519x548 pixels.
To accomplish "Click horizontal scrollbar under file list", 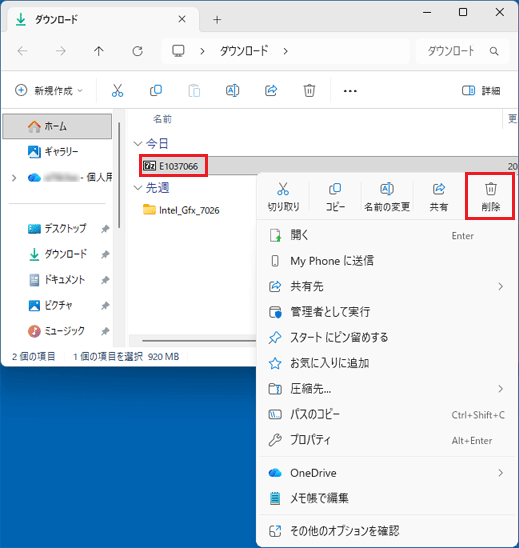I will point(199,340).
